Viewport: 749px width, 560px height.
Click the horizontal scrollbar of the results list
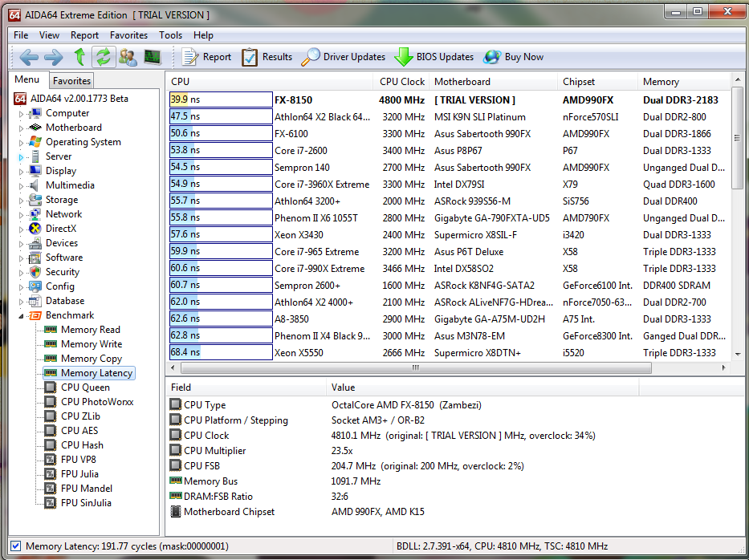416,367
